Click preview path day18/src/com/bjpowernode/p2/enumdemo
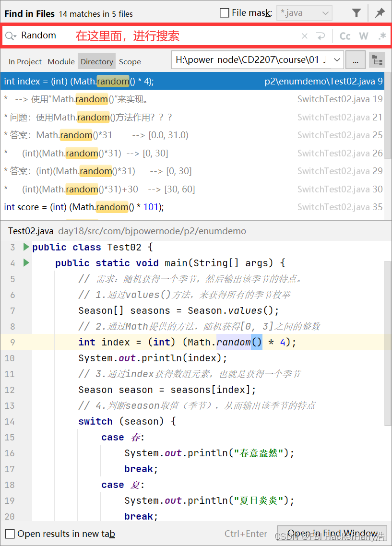Viewport: 392px width, 546px height. click(152, 231)
